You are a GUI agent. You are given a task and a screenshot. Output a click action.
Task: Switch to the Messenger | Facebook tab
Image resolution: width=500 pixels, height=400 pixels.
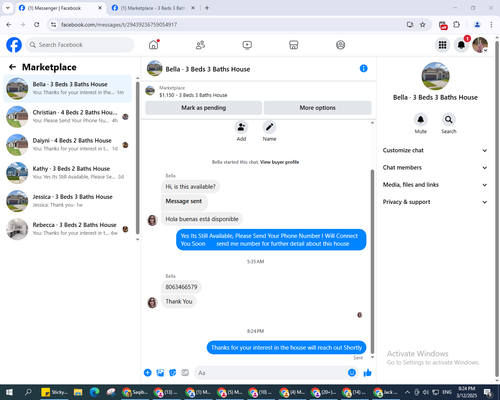[x=60, y=8]
